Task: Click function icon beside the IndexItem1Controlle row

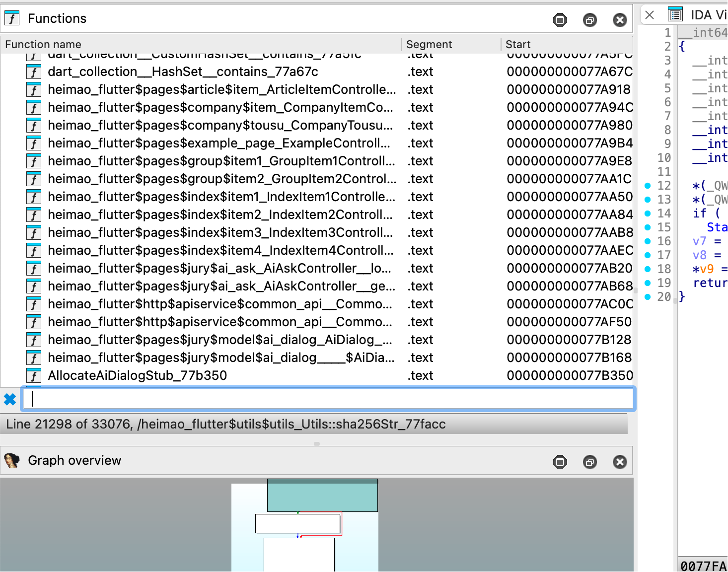Action: [33, 197]
